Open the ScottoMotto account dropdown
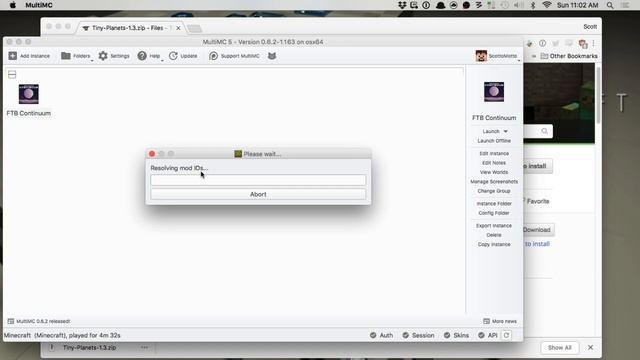Screen dimensions: 640x360 [498, 56]
